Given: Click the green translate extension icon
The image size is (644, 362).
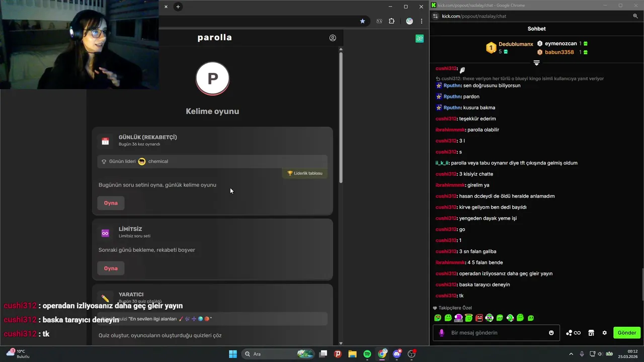Looking at the screenshot, I should tap(420, 38).
